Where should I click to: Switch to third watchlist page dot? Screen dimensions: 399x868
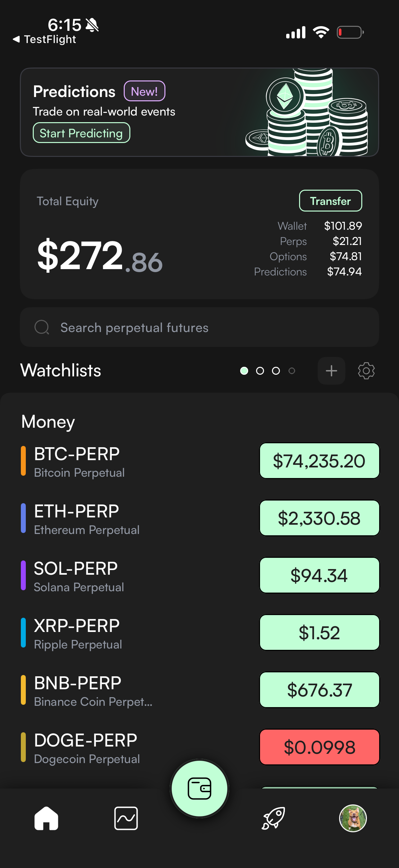[x=276, y=371]
